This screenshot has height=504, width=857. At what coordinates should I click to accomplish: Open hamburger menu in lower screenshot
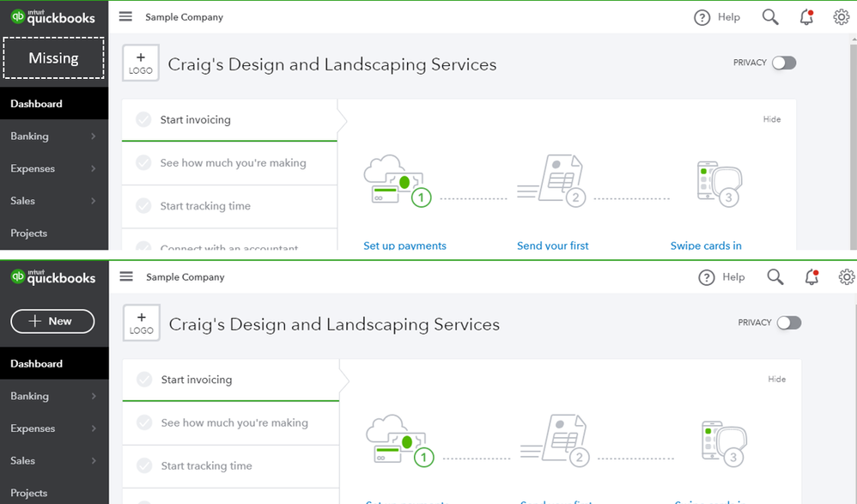click(126, 276)
